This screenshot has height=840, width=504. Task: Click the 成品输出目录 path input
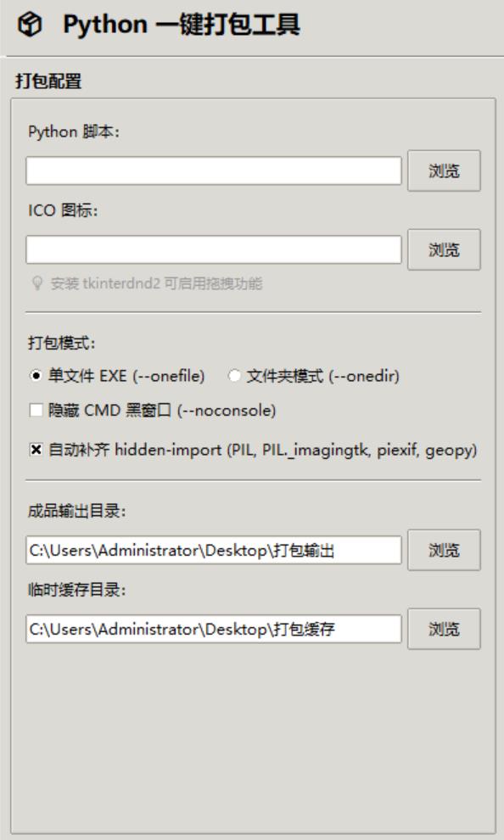click(x=214, y=550)
